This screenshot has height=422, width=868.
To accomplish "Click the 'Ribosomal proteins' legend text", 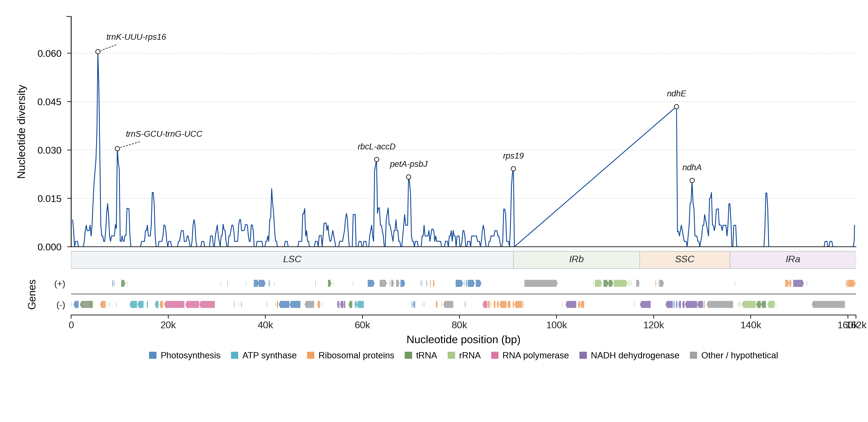I will tap(356, 356).
